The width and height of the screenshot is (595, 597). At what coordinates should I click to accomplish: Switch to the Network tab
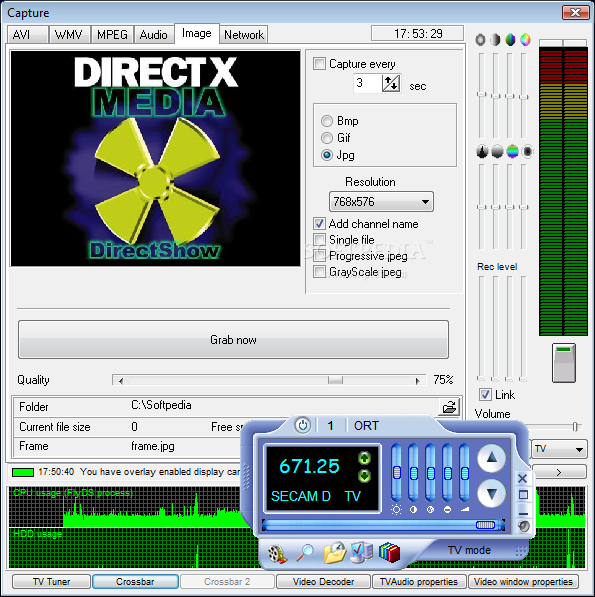[x=244, y=35]
